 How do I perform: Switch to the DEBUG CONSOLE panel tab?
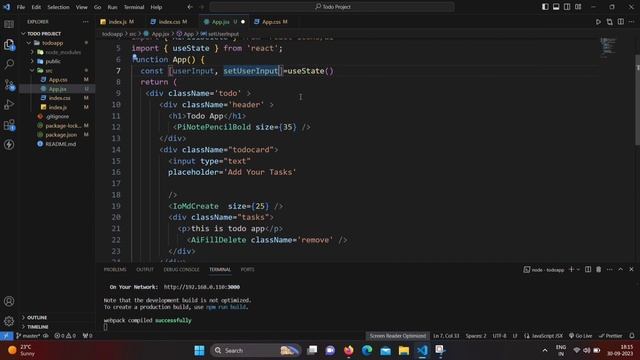point(181,269)
